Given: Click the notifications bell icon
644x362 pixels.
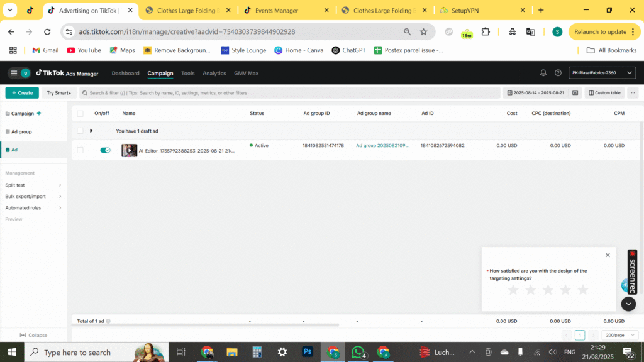Looking at the screenshot, I should coord(543,73).
